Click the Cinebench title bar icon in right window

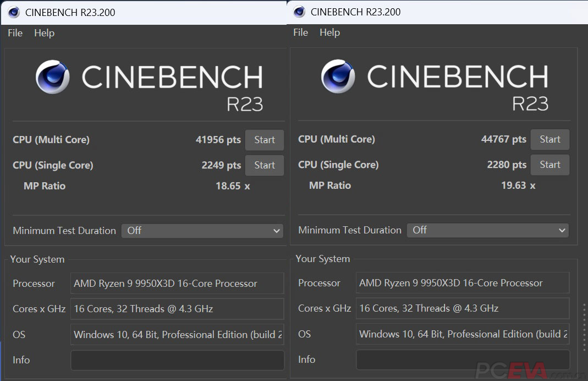pyautogui.click(x=299, y=12)
